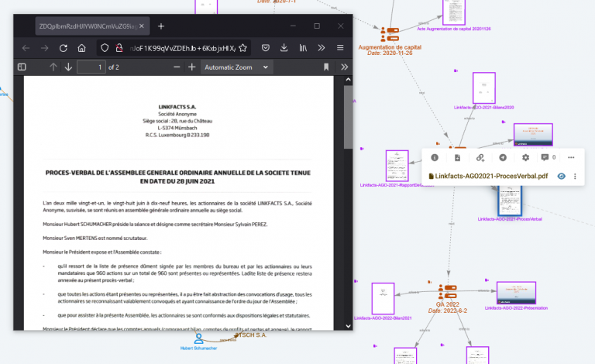
Task: Toggle eye visibility for Linkfacts-AGO2021-ProcesVerbal.pdf
Action: click(x=562, y=177)
